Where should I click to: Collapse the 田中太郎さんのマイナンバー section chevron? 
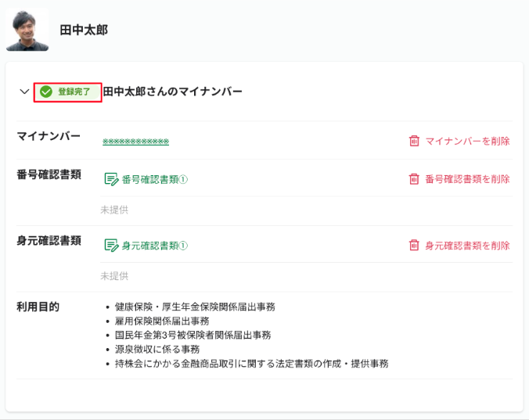(24, 92)
